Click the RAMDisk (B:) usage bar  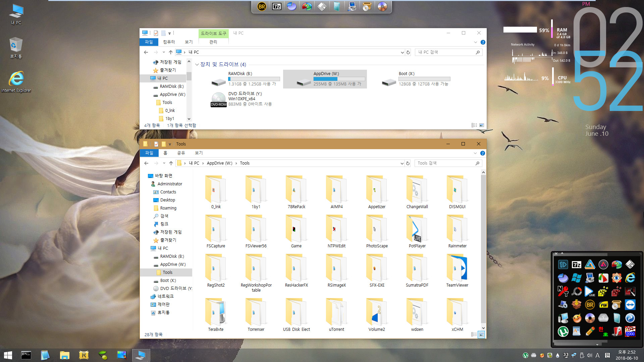(254, 79)
